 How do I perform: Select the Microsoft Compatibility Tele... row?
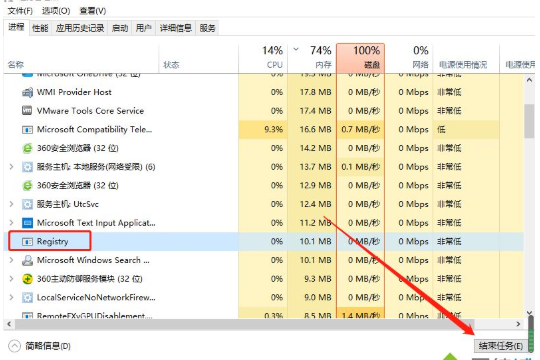[x=264, y=130]
